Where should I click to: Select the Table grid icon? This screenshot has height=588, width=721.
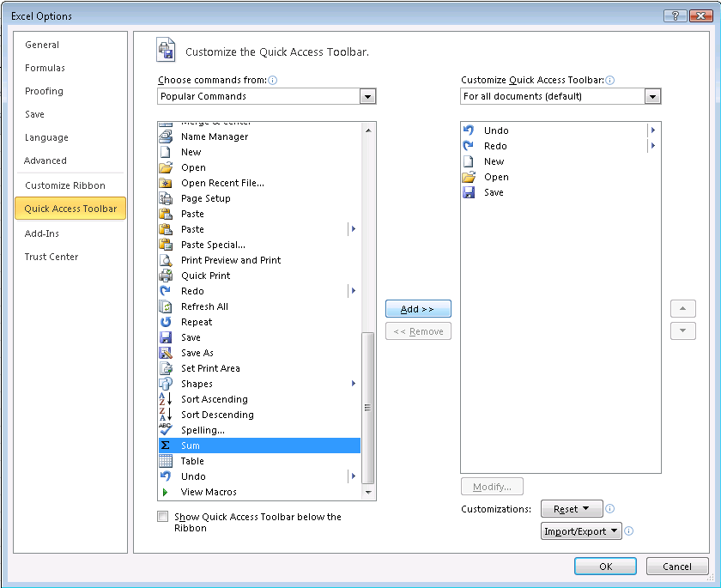(x=166, y=461)
